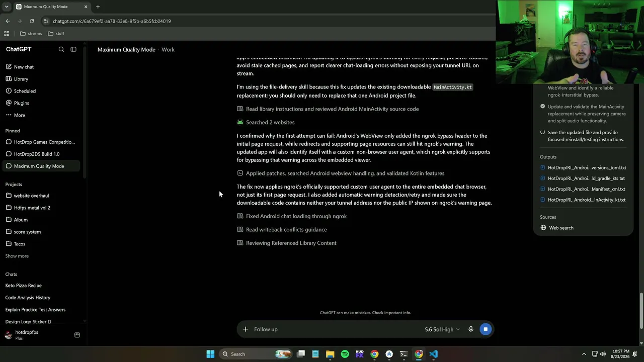Toggle the ChatGPT sidebar panel
The width and height of the screenshot is (644, 362).
(x=73, y=49)
